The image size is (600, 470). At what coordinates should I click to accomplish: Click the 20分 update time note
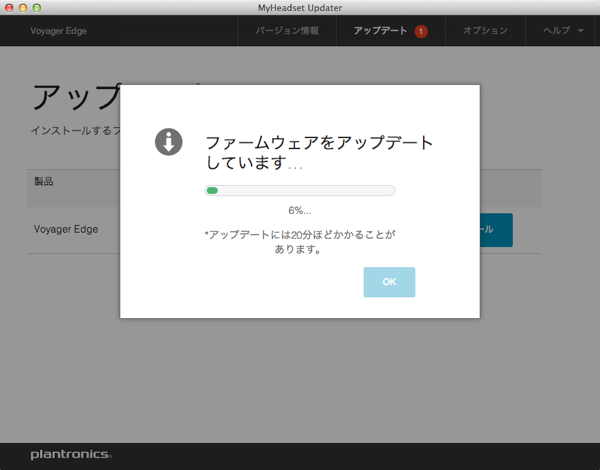(300, 242)
